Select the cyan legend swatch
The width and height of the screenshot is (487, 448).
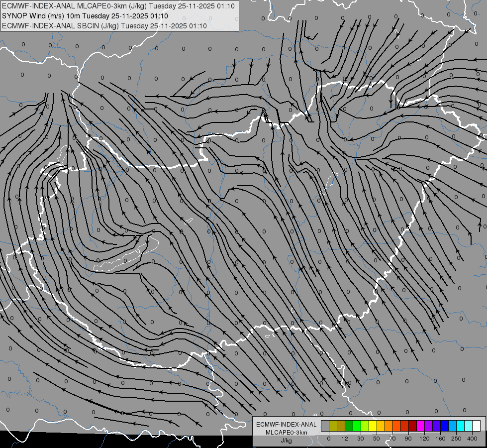click(461, 426)
